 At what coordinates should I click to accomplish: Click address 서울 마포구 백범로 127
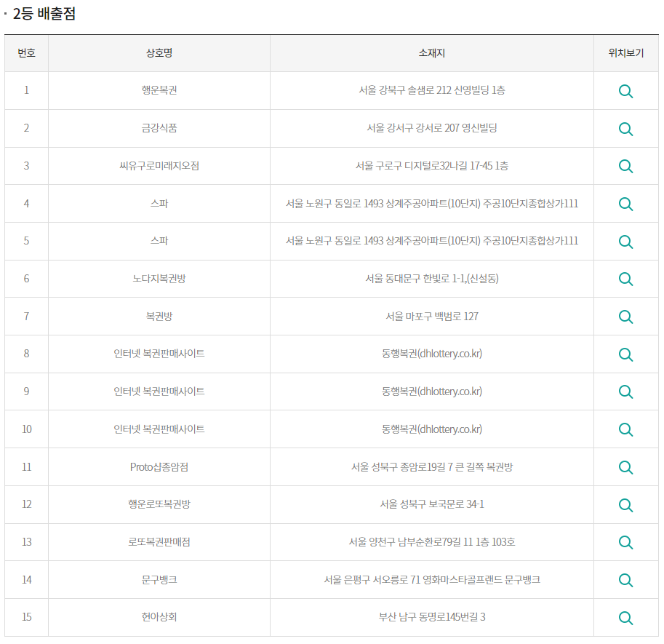tap(432, 316)
